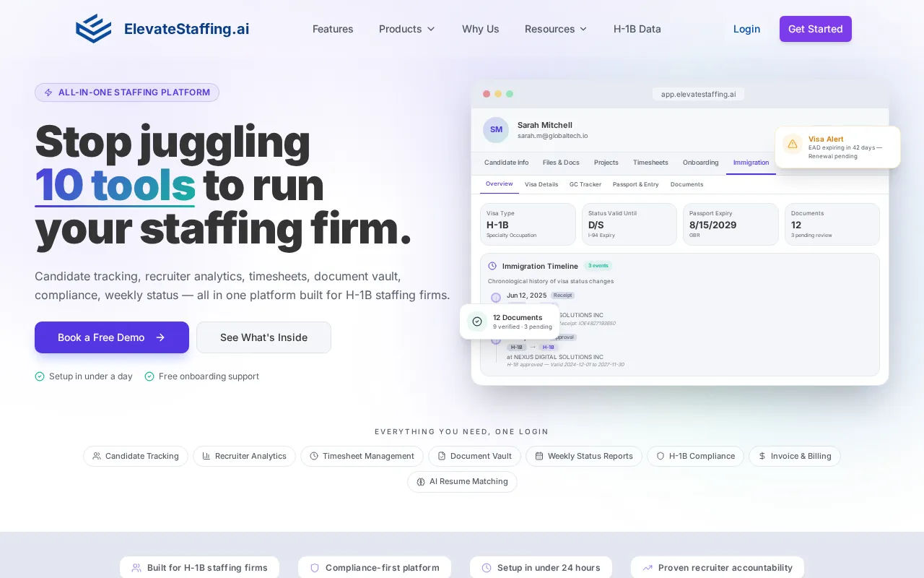
Task: Click the shield icon in Compliance-first platform badge
Action: pos(314,568)
